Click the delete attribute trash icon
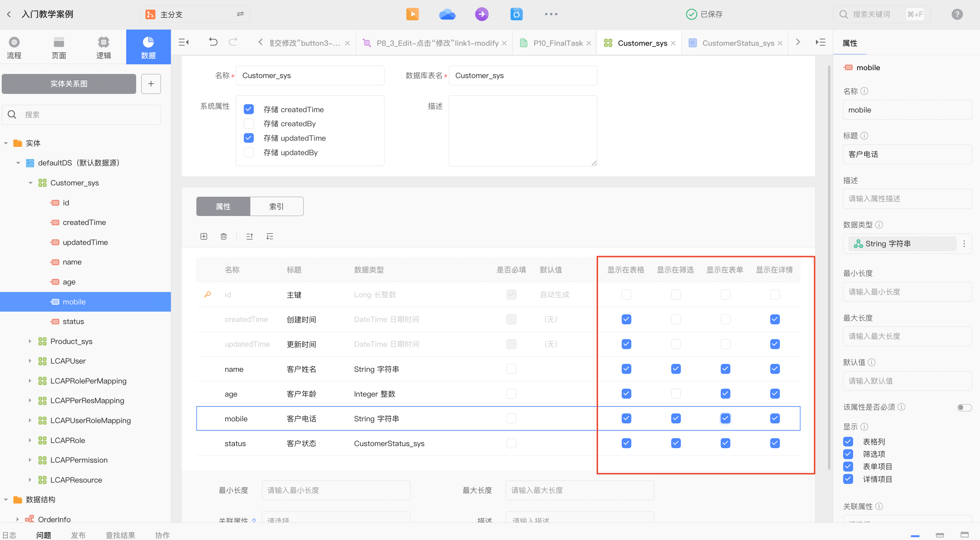 pos(224,236)
